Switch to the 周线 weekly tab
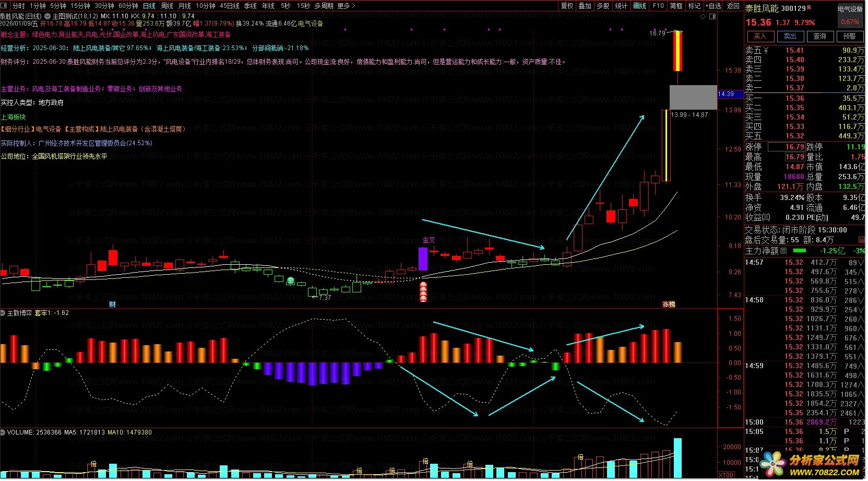Screen dimensions: 868x481 click(167, 6)
